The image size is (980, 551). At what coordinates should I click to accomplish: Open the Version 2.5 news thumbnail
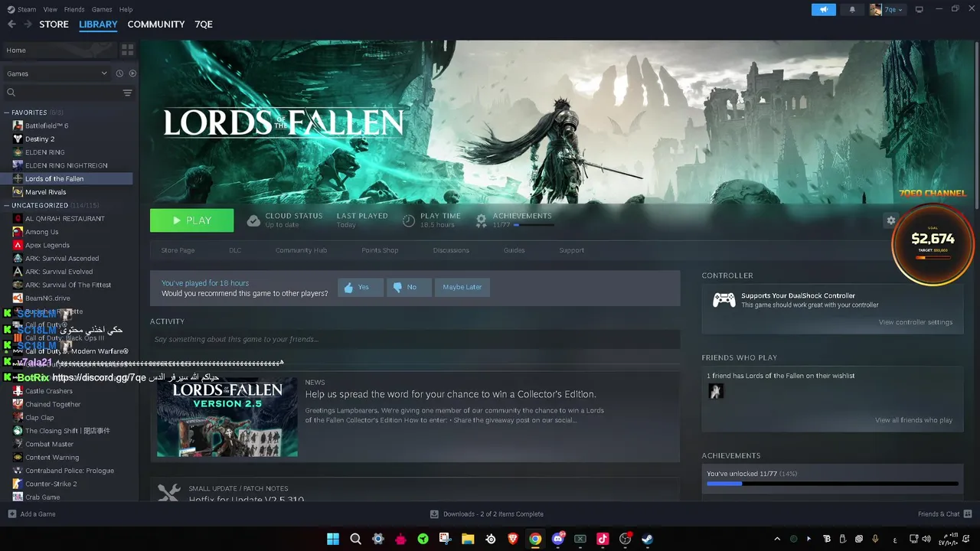pyautogui.click(x=227, y=416)
